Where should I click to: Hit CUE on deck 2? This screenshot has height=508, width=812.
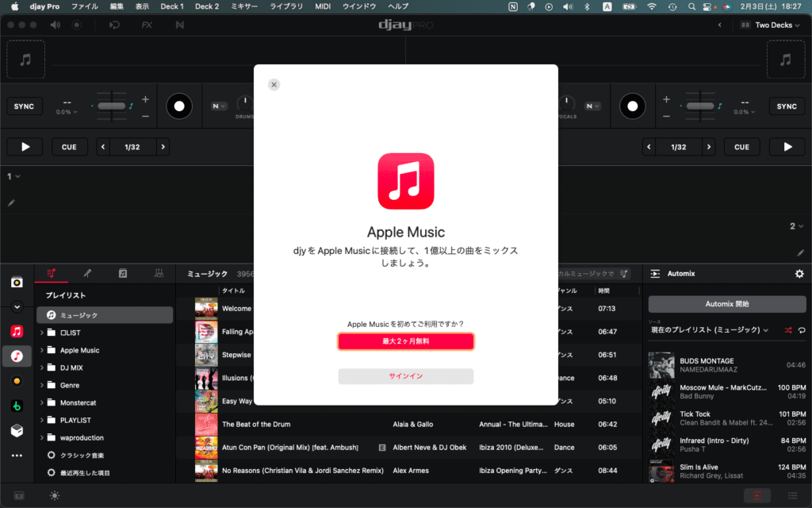(x=741, y=147)
